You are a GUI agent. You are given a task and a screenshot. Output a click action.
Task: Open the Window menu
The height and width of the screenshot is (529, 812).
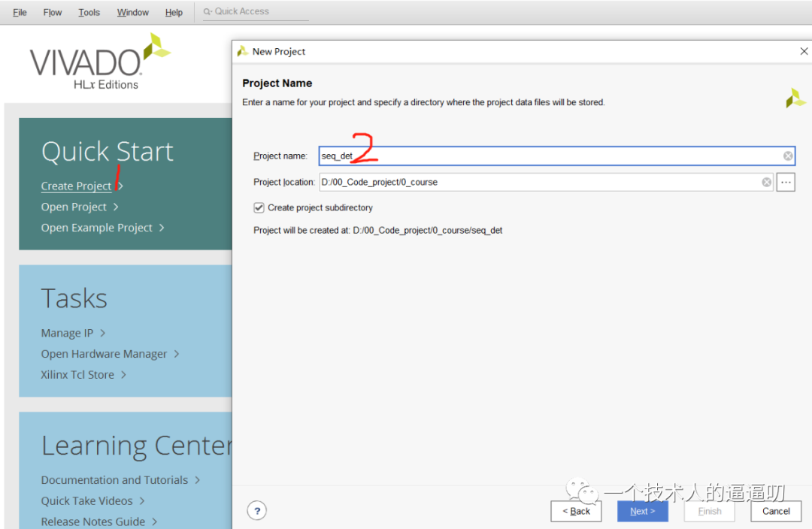pyautogui.click(x=132, y=12)
